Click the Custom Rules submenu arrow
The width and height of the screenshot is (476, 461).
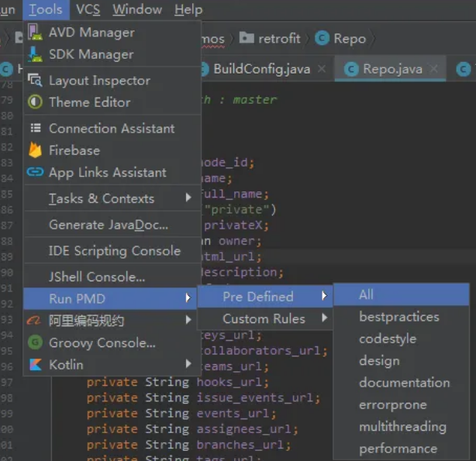point(325,318)
